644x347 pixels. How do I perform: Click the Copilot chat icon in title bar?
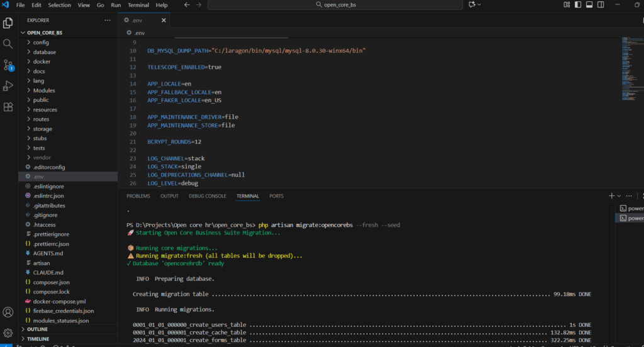(x=473, y=5)
